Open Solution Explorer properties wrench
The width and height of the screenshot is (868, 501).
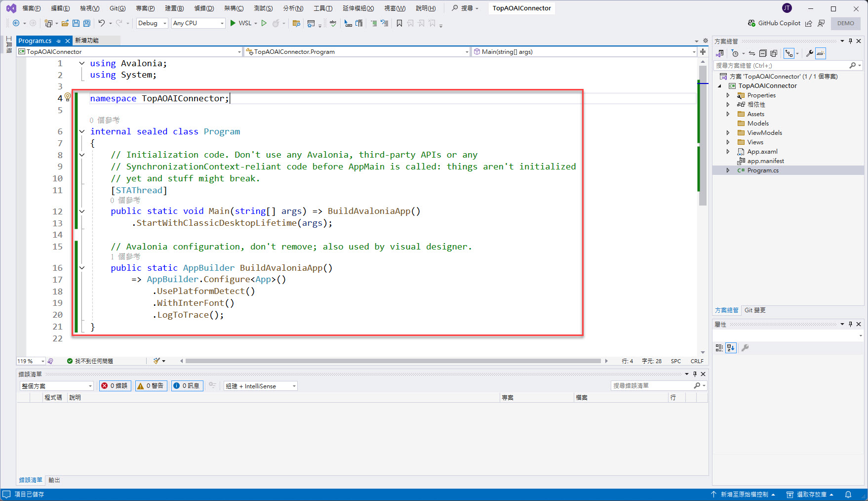pyautogui.click(x=809, y=53)
